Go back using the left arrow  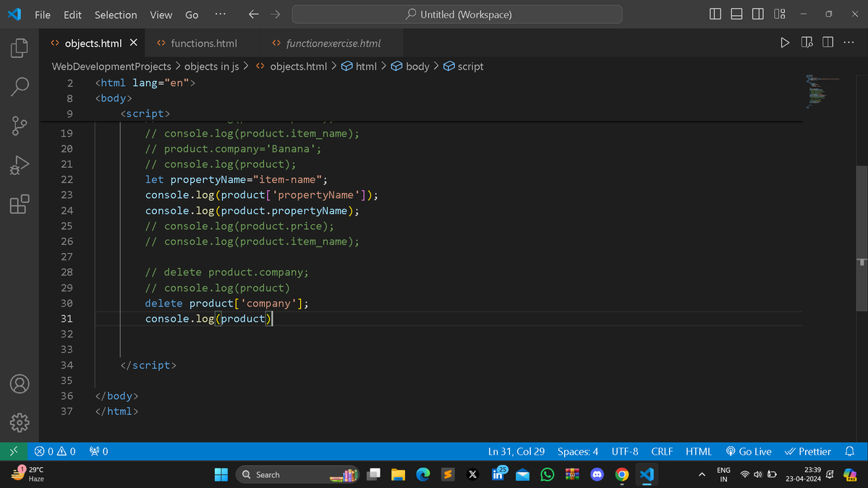click(253, 14)
